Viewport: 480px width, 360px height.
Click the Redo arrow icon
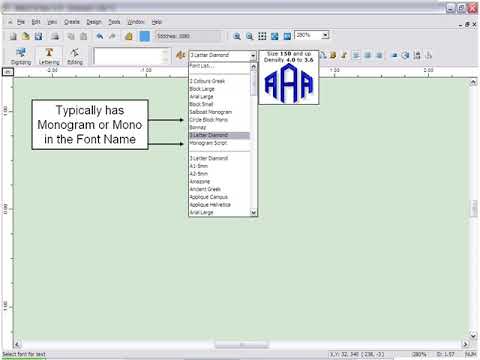pos(113,36)
